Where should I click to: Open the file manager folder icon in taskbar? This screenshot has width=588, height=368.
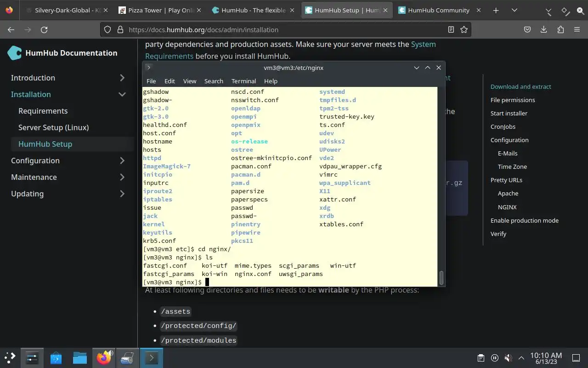(80, 357)
